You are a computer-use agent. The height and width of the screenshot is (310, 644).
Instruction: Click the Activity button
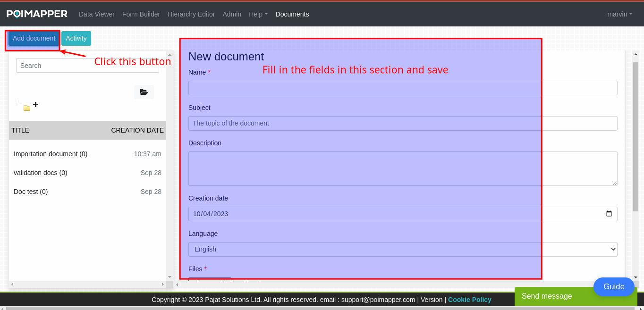click(76, 38)
